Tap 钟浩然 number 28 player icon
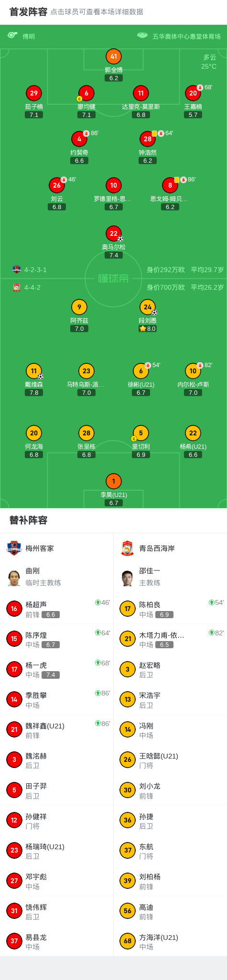 click(148, 139)
